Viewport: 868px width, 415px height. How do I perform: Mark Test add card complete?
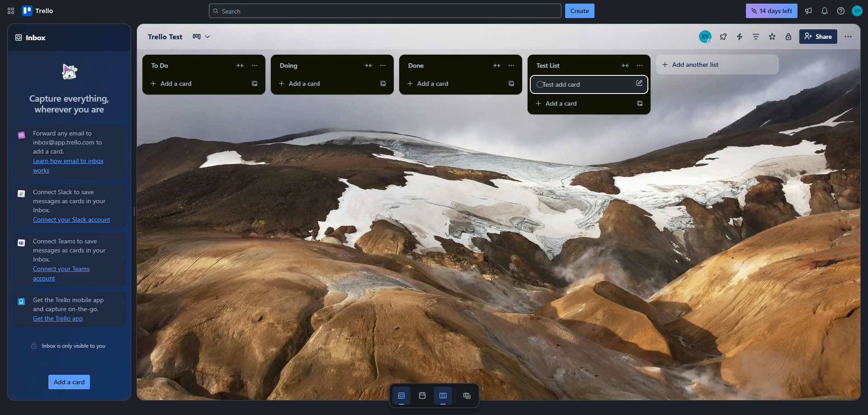coord(540,84)
